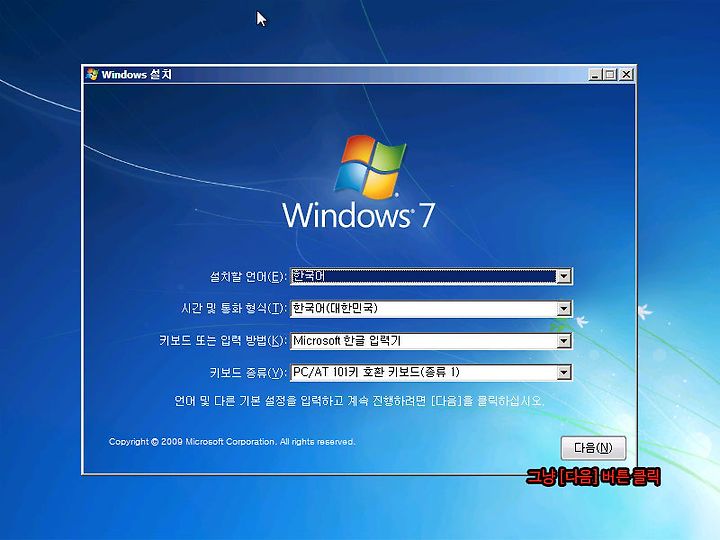Minimize the Windows 설치 window
The height and width of the screenshot is (540, 720).
click(595, 74)
